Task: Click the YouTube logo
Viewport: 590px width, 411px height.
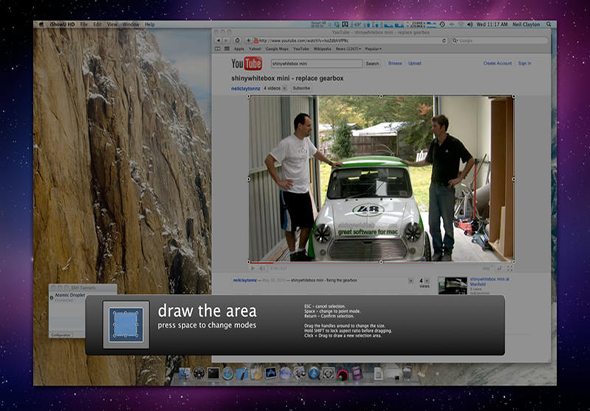Action: [246, 64]
